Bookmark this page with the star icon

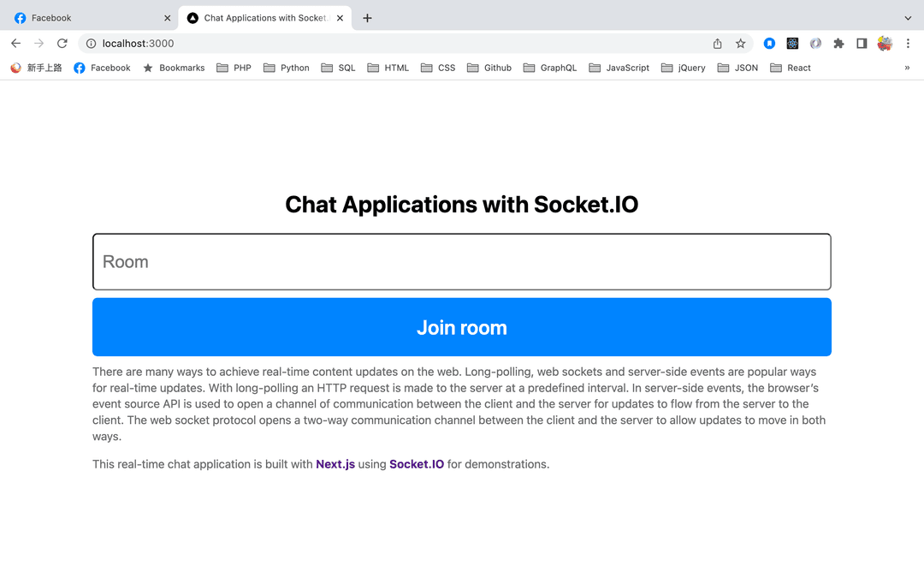[741, 44]
